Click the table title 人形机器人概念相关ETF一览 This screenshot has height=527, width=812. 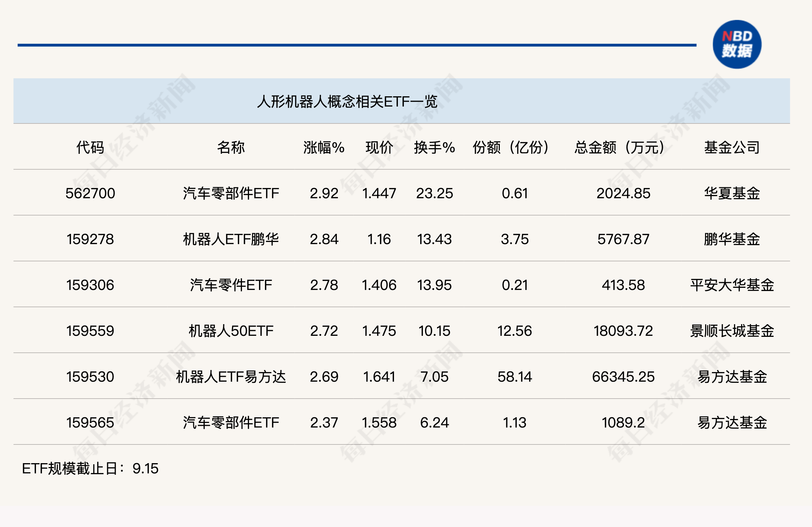point(347,102)
